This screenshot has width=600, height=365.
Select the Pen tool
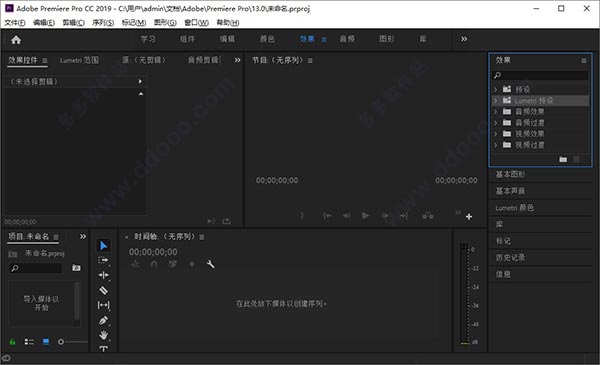[104, 321]
